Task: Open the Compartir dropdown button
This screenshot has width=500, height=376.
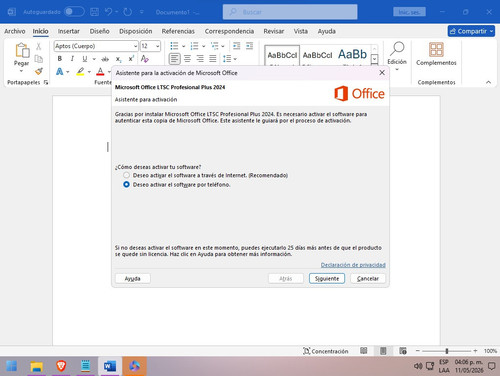Action: (x=471, y=31)
